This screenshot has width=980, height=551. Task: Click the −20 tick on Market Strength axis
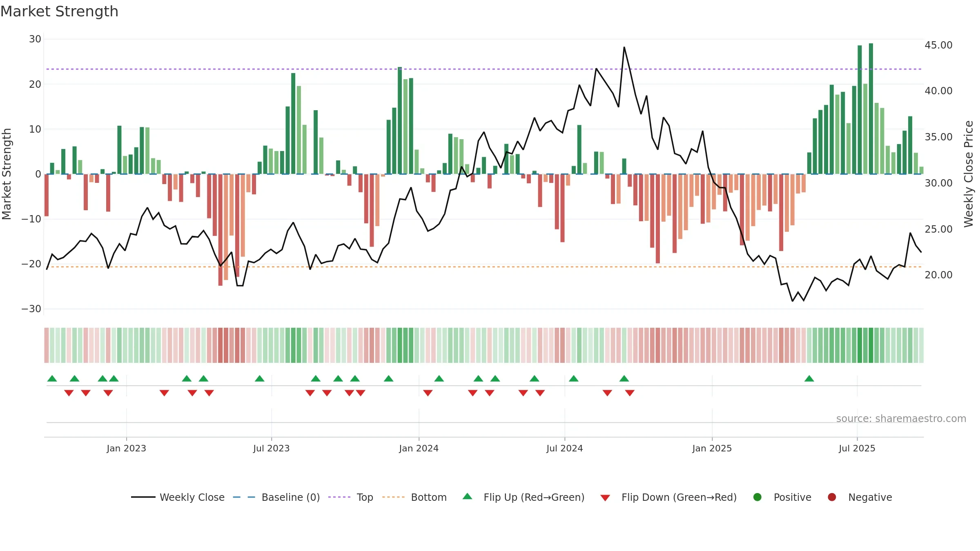31,264
